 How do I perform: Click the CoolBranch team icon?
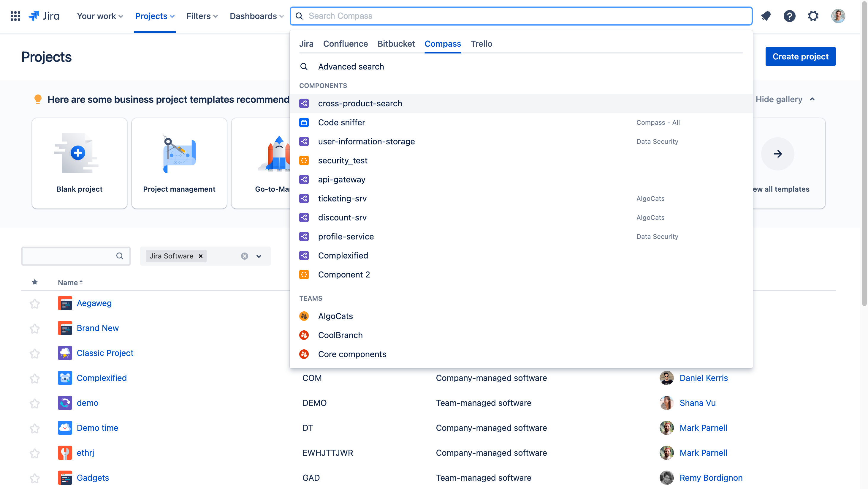pos(304,335)
